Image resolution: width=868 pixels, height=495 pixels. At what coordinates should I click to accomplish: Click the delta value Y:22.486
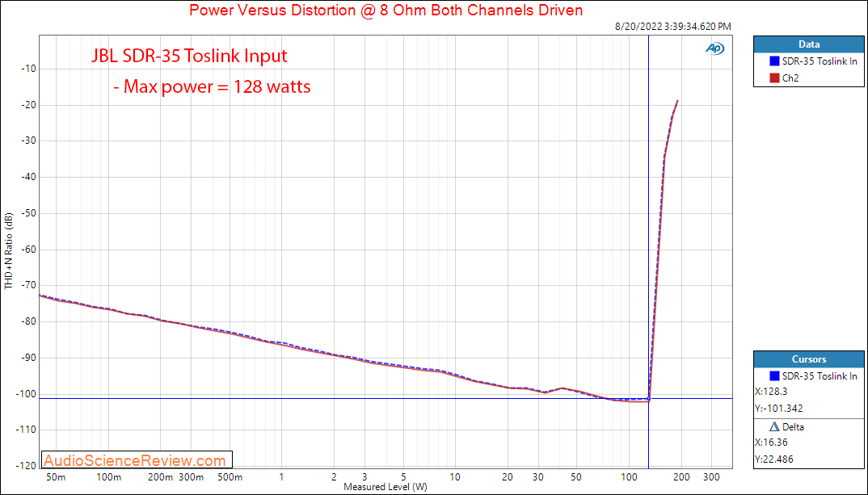[775, 459]
